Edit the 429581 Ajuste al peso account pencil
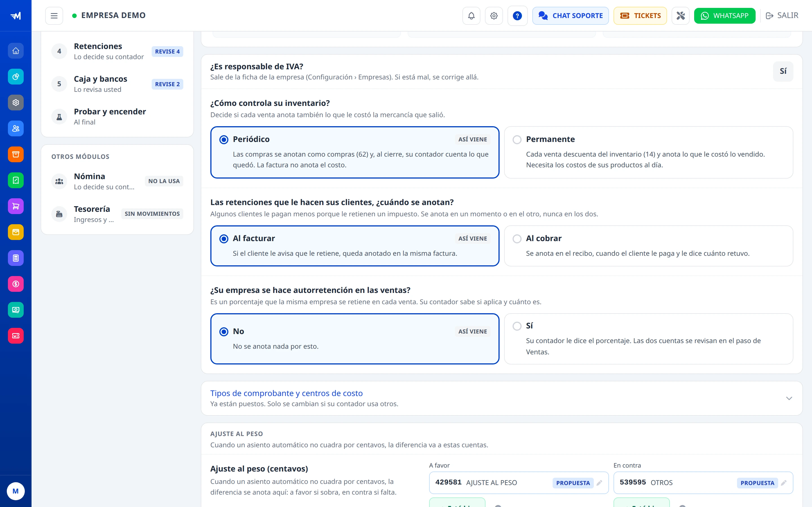Viewport: 812px width, 507px height. [599, 483]
